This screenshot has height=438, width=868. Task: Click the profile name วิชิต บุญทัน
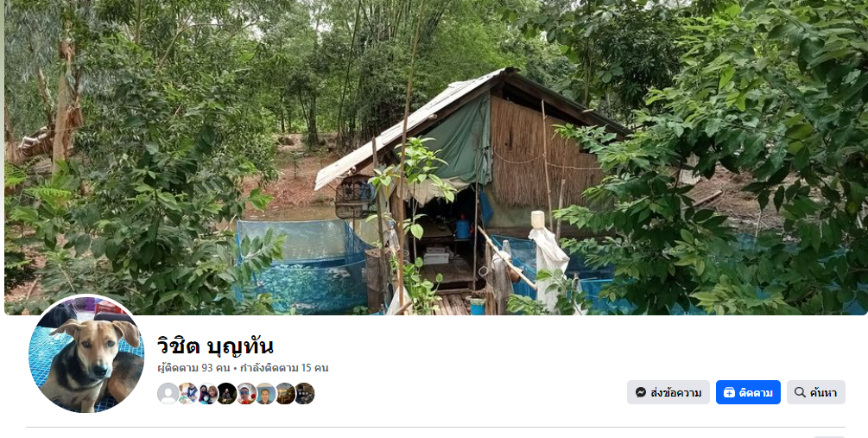[x=215, y=346]
